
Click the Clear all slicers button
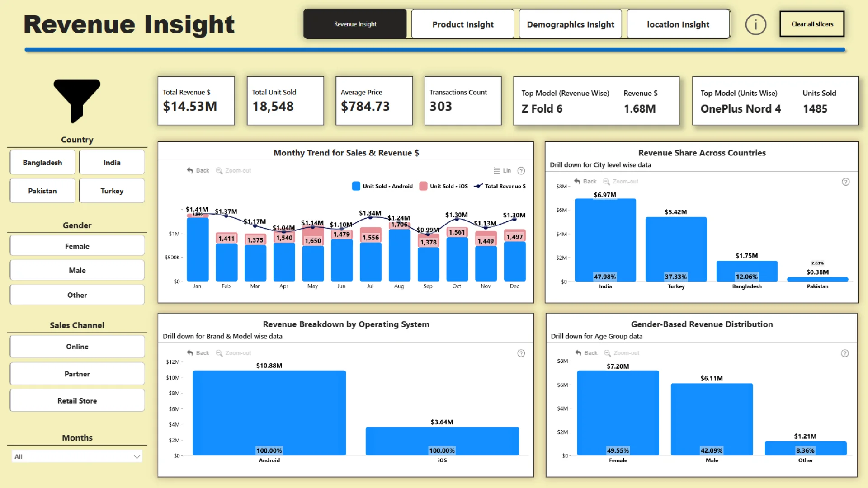[811, 24]
